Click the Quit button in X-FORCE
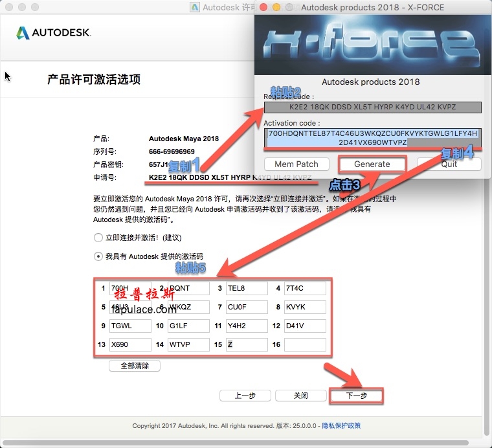 coord(449,164)
